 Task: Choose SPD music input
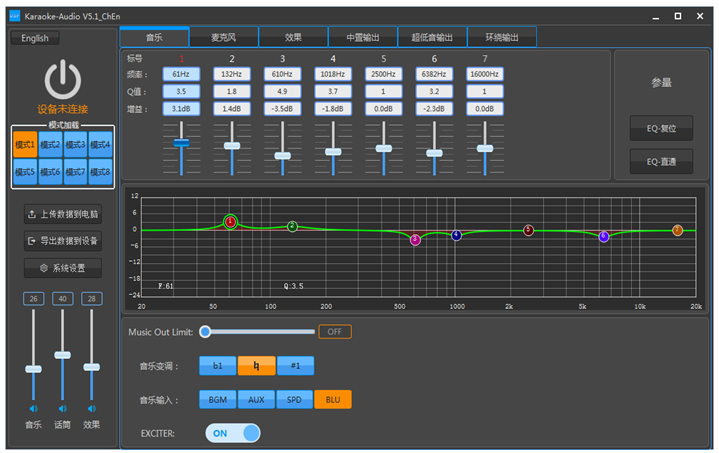click(x=294, y=399)
